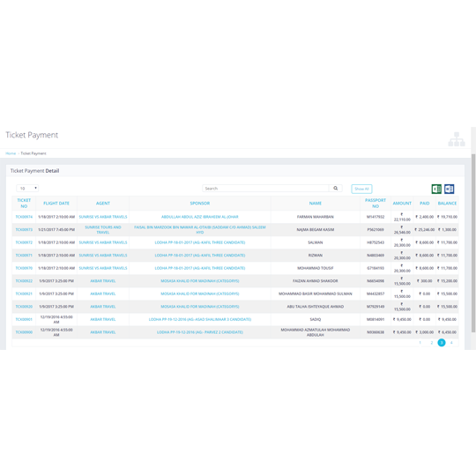Open the Sunrise Tours And Travel agent link

tap(103, 229)
